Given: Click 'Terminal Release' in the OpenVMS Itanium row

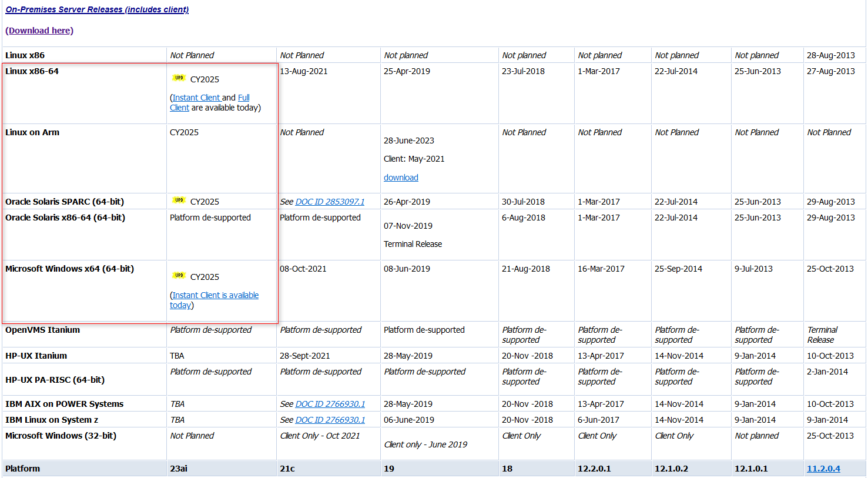Looking at the screenshot, I should [x=822, y=335].
